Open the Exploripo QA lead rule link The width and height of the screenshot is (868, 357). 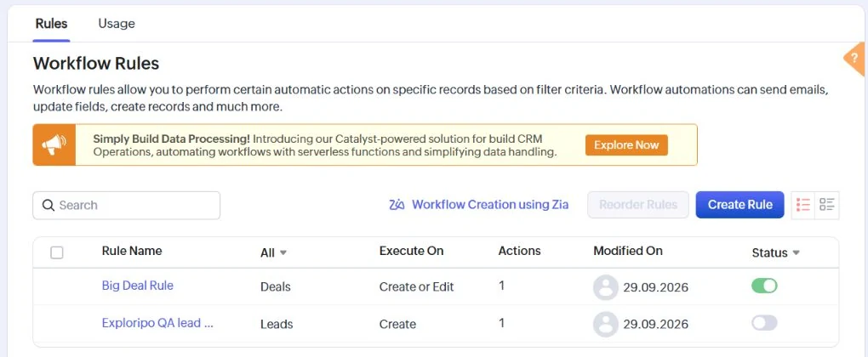coord(157,323)
